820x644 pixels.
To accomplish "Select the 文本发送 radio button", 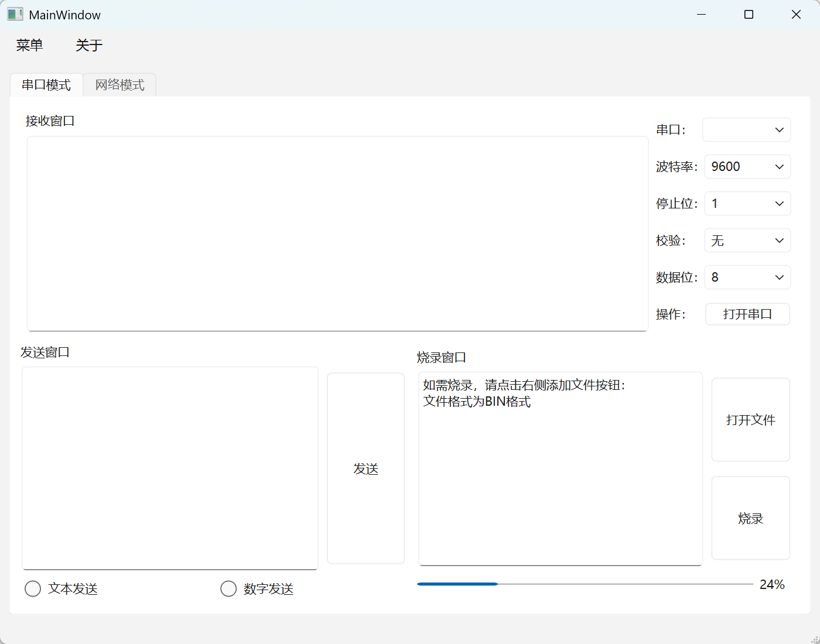I will click(61, 588).
